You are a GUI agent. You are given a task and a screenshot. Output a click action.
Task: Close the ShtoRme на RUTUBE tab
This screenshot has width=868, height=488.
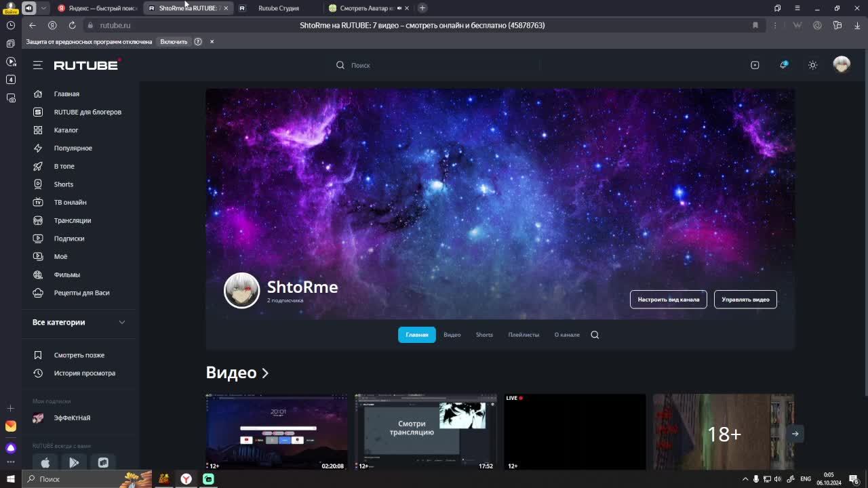tap(226, 8)
